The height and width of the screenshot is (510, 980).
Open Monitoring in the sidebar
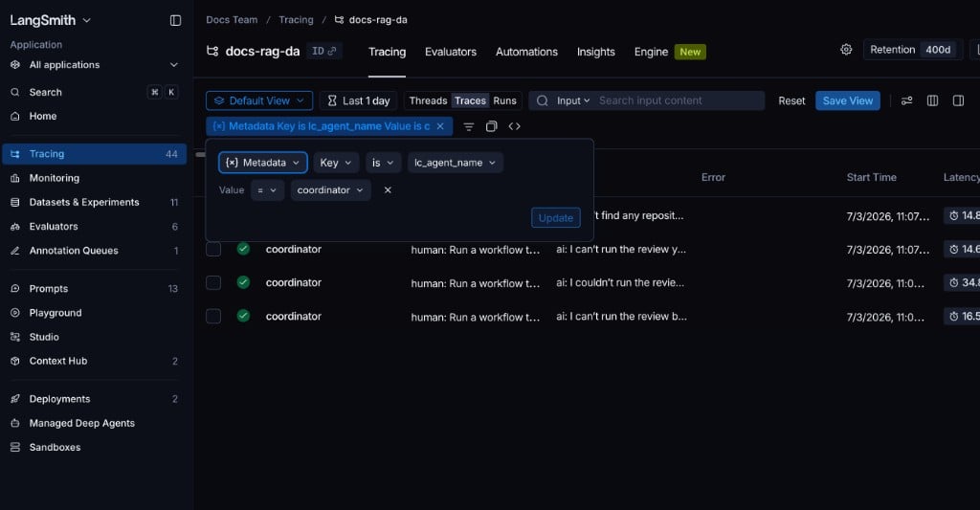(95, 178)
